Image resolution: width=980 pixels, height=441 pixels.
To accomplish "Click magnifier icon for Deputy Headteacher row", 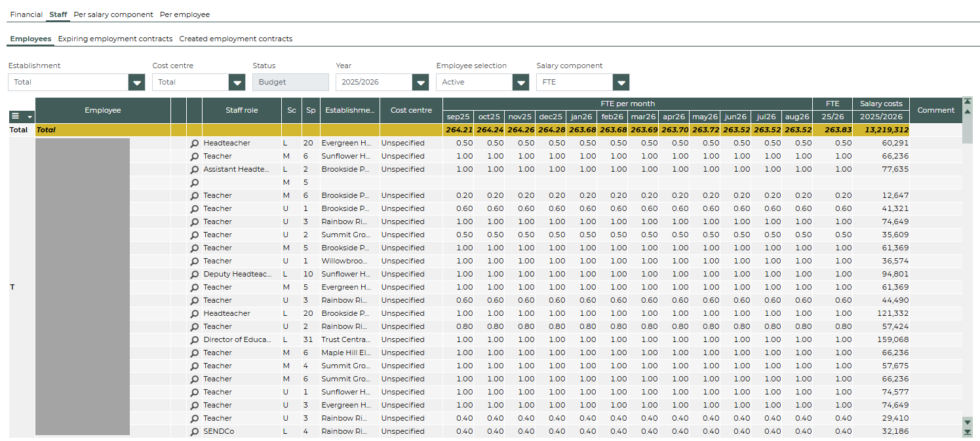I will 195,275.
